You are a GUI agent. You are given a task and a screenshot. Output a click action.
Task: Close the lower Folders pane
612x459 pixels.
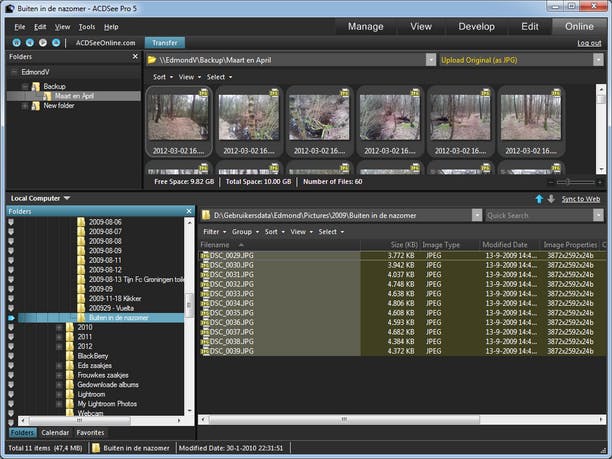(189, 212)
